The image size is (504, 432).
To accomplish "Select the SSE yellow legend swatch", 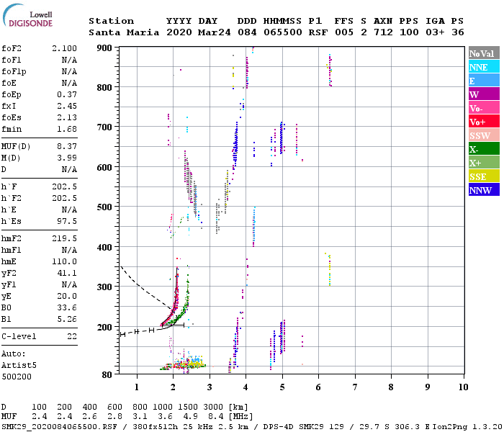I will tap(484, 176).
